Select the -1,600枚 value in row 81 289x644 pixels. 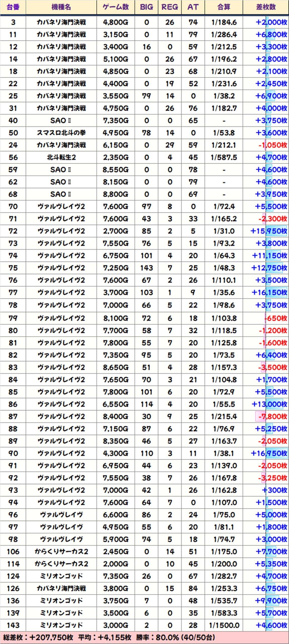coord(273,343)
